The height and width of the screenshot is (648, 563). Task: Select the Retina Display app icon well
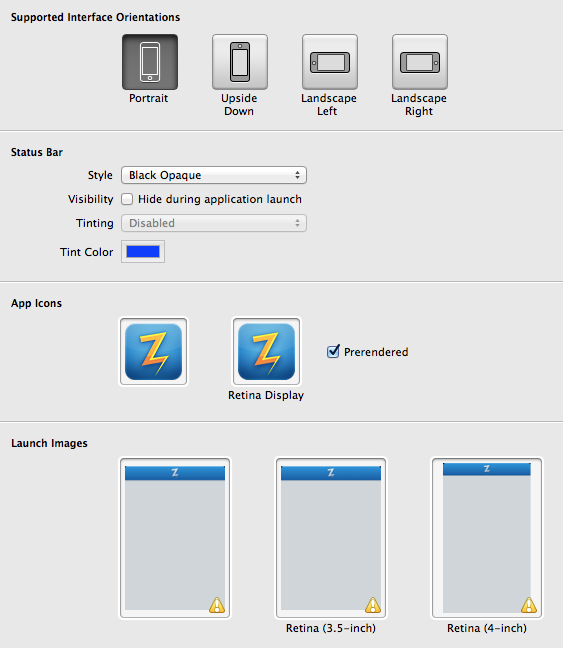(266, 352)
